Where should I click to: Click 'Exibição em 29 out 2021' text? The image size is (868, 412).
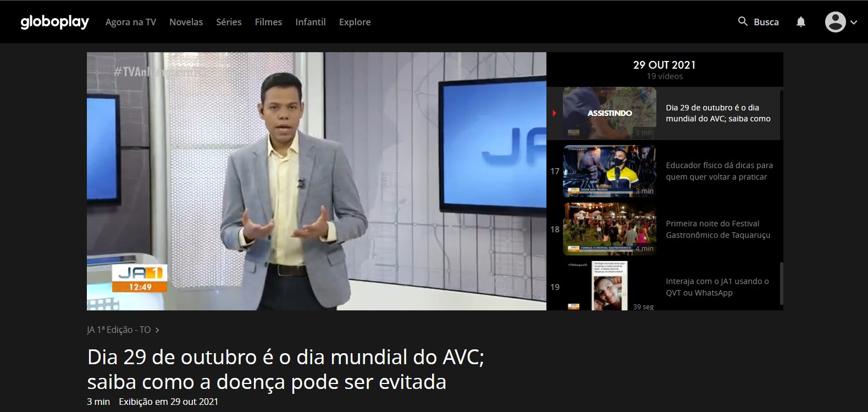(168, 402)
